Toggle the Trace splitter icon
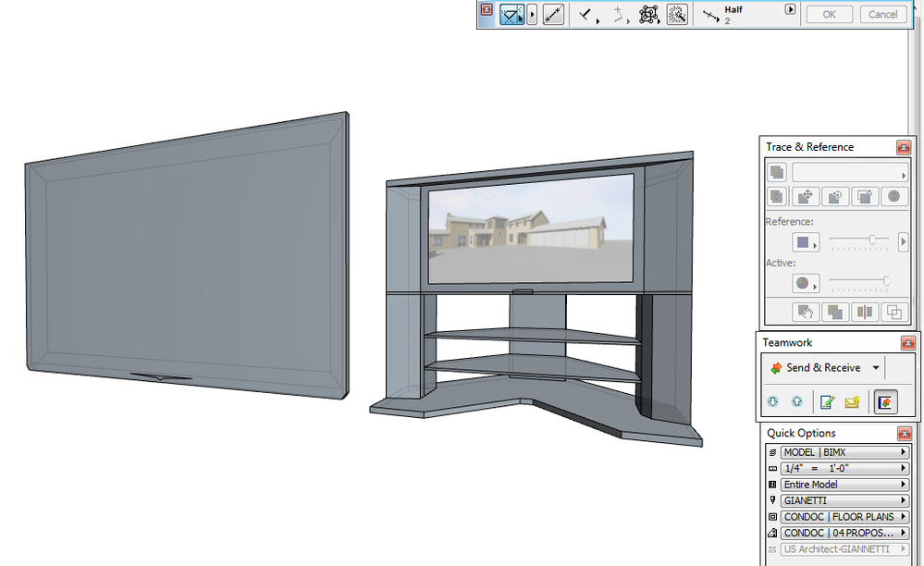 865,312
